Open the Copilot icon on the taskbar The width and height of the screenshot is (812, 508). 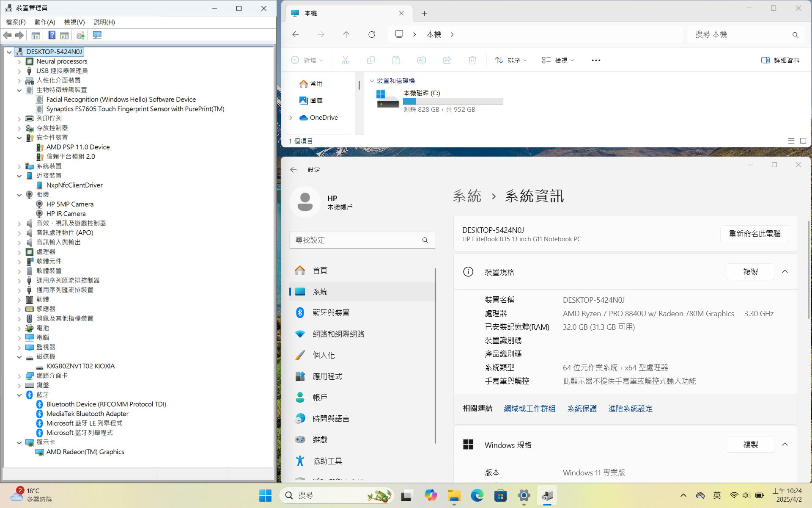pos(431,495)
